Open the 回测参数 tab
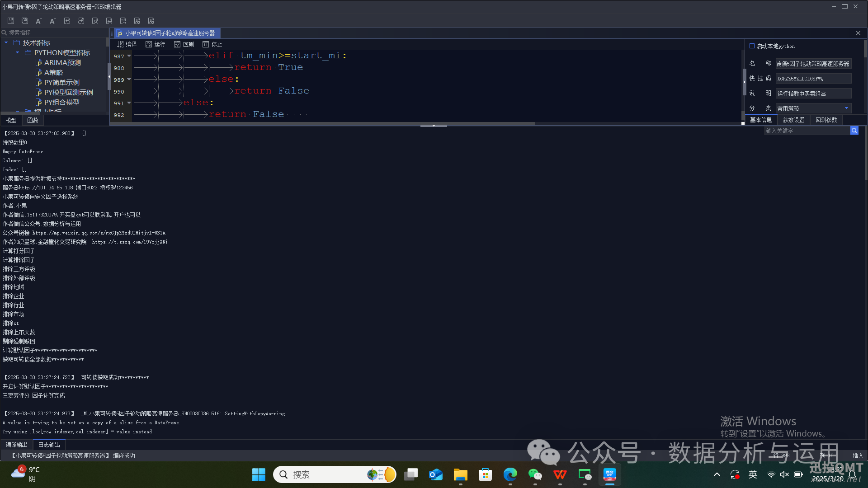The width and height of the screenshot is (868, 488). [x=826, y=120]
